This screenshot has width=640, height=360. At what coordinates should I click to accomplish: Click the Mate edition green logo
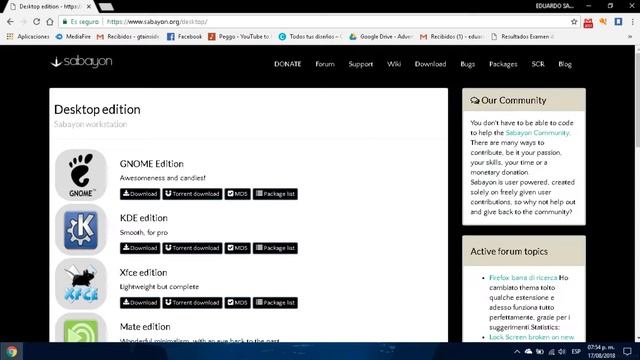(81, 329)
